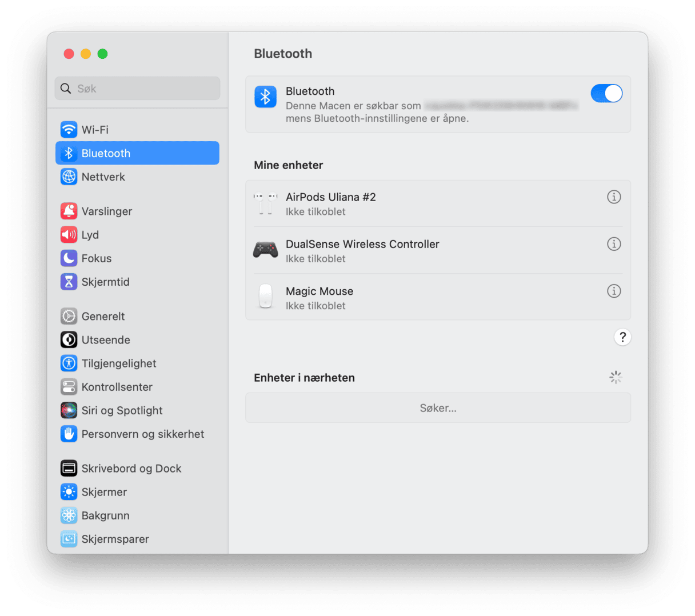695x616 pixels.
Task: Select the Fokus label in sidebar
Action: (97, 258)
